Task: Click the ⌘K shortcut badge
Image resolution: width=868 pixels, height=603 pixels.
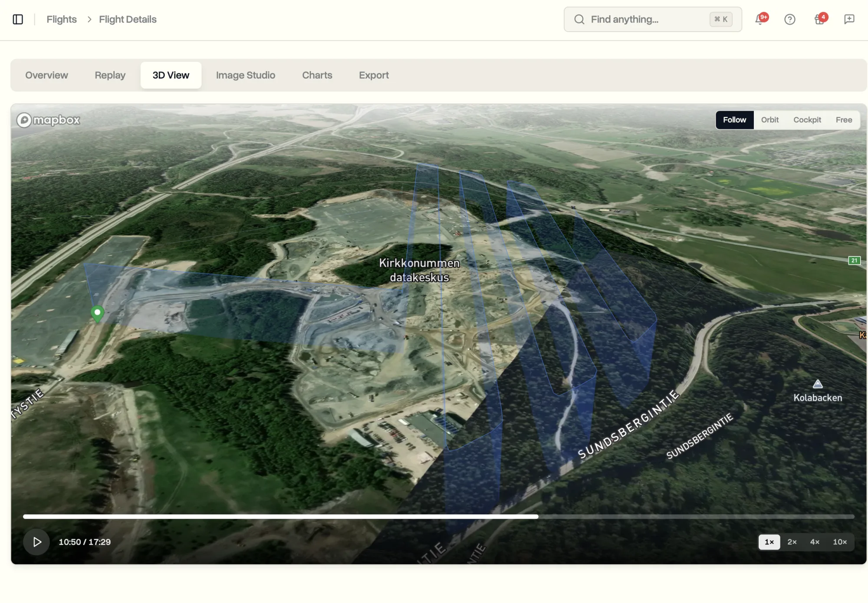Action: tap(721, 19)
